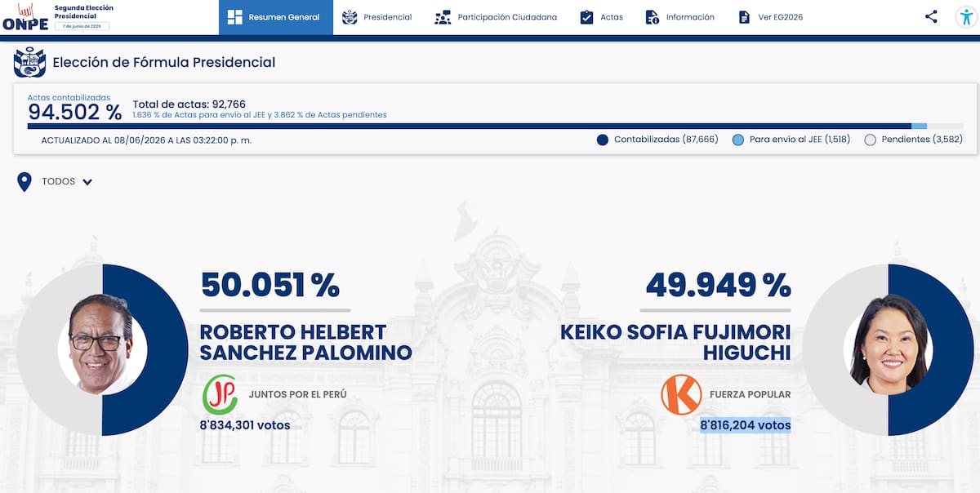980x493 pixels.
Task: Click the Fuerza Popular orange K logo
Action: tap(681, 394)
